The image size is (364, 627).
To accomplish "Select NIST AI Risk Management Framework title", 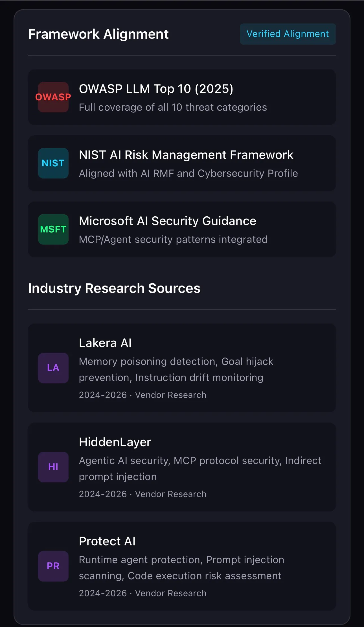I will [x=186, y=155].
